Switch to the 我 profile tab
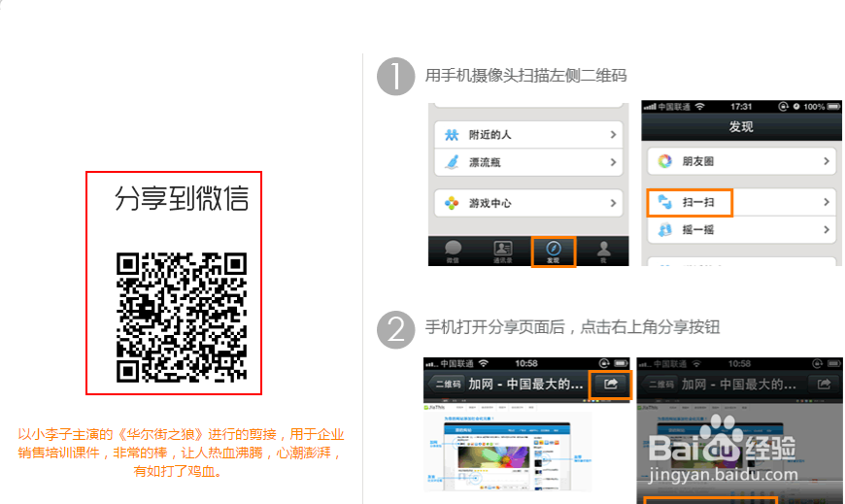845x504 pixels. pos(603,252)
